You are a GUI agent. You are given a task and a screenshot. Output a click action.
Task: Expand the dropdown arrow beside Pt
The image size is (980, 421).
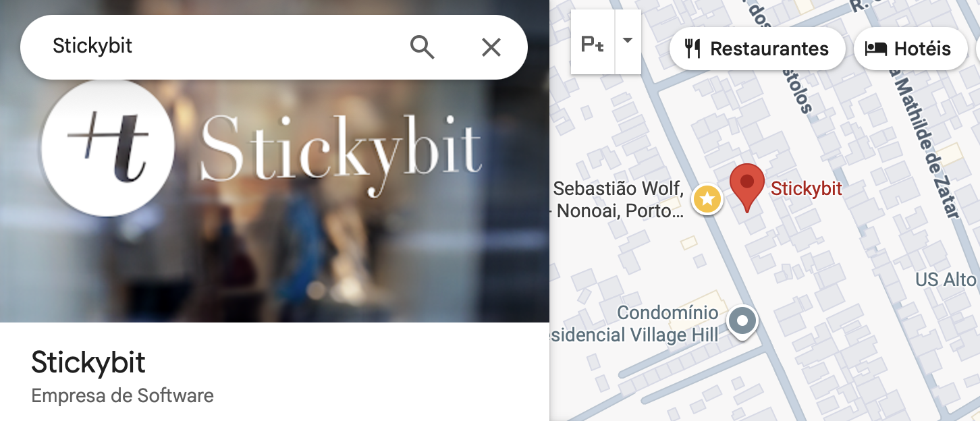(x=628, y=41)
